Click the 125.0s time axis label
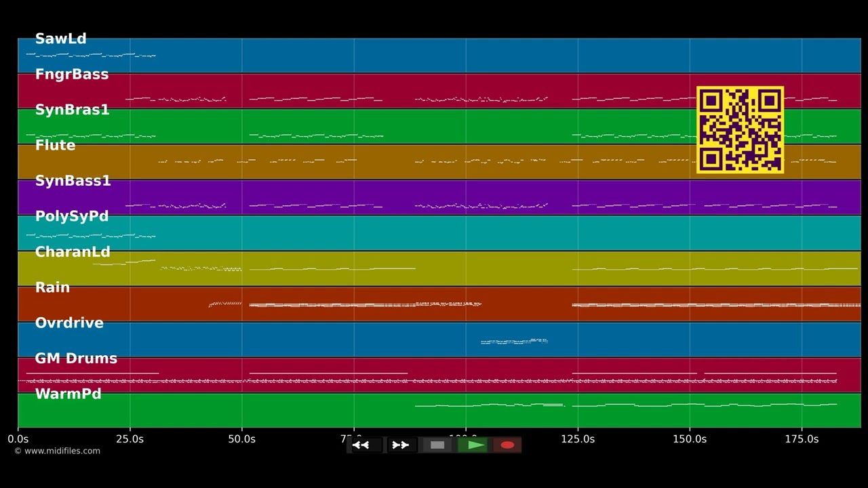 click(578, 439)
